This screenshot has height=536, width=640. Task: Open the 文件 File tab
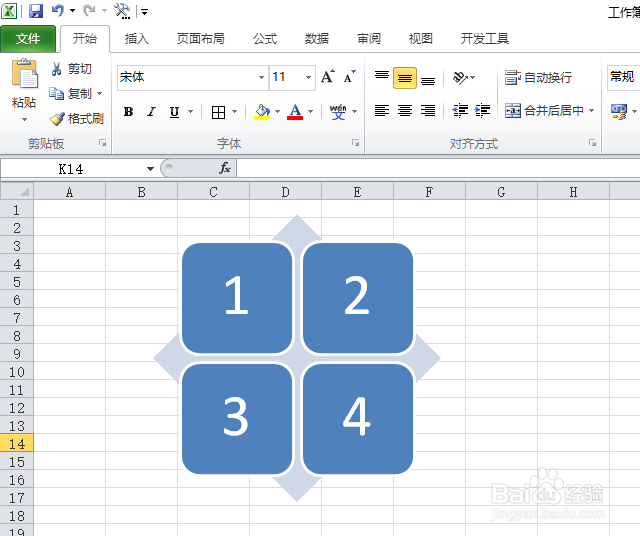(x=28, y=39)
